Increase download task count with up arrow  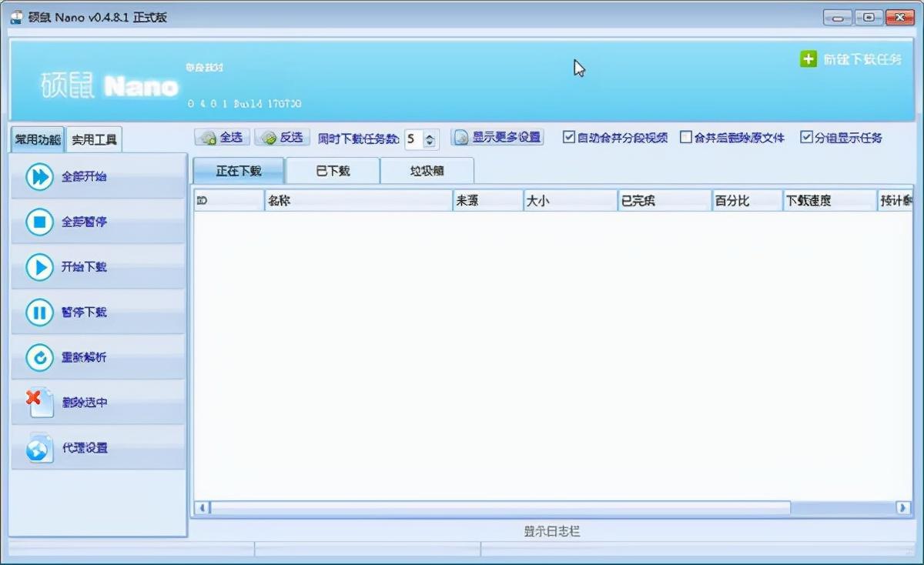pyautogui.click(x=430, y=135)
